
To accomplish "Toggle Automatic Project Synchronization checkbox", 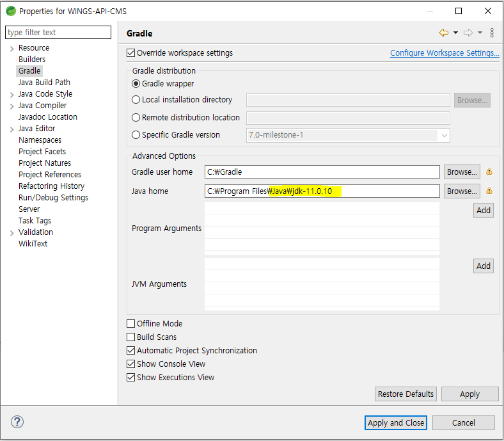I will 130,350.
